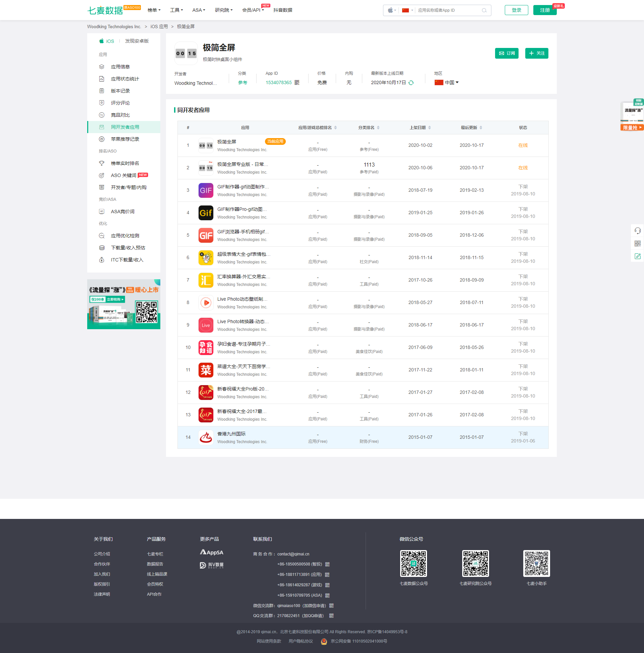Screen dimensions: 644x653
Task: Open the 限量抢 floating promo
Action: point(632,115)
